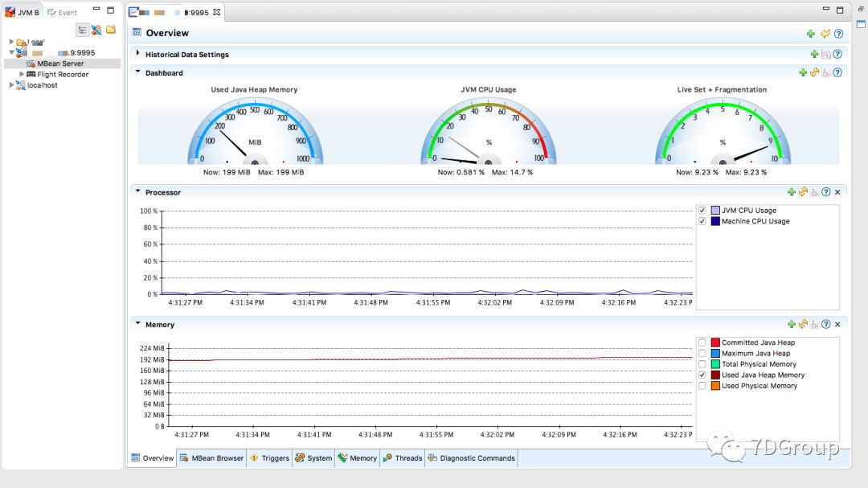Open the Diagnostic Commands tab
The image size is (868, 488).
[x=471, y=458]
